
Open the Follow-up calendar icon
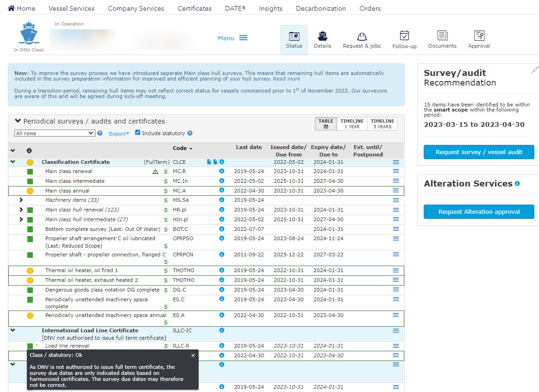click(x=404, y=36)
